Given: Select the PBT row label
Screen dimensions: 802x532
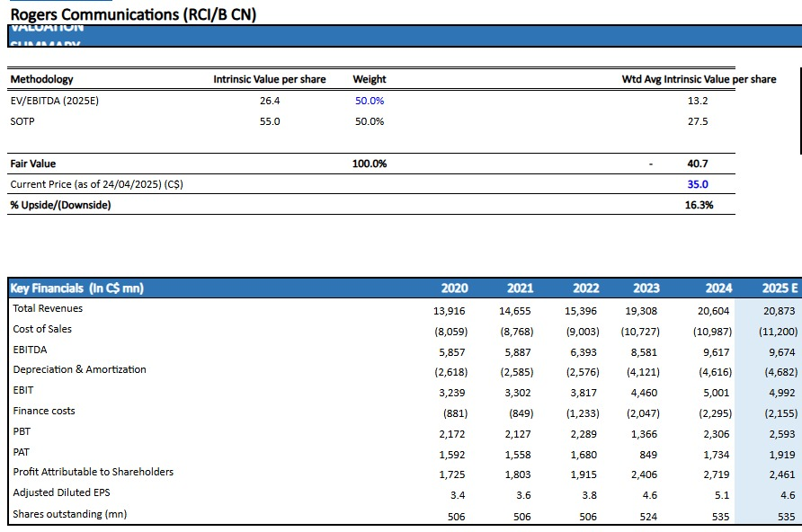Looking at the screenshot, I should point(22,431).
